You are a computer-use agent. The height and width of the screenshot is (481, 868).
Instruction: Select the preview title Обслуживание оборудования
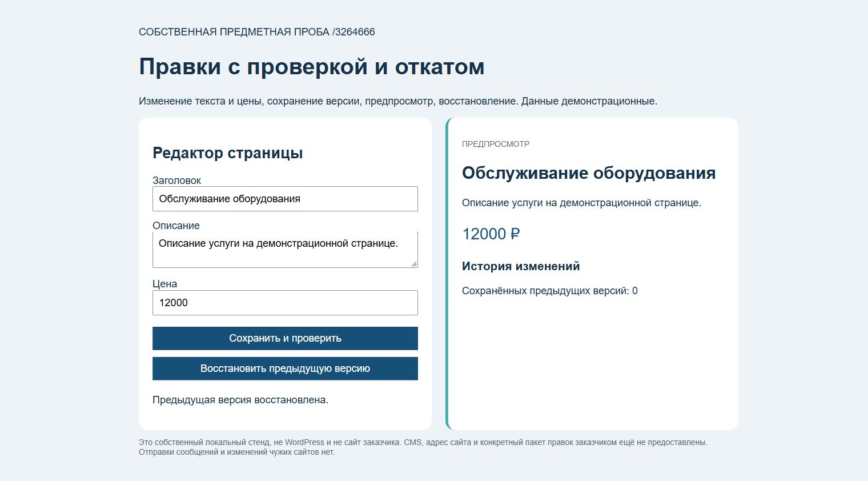(x=589, y=173)
